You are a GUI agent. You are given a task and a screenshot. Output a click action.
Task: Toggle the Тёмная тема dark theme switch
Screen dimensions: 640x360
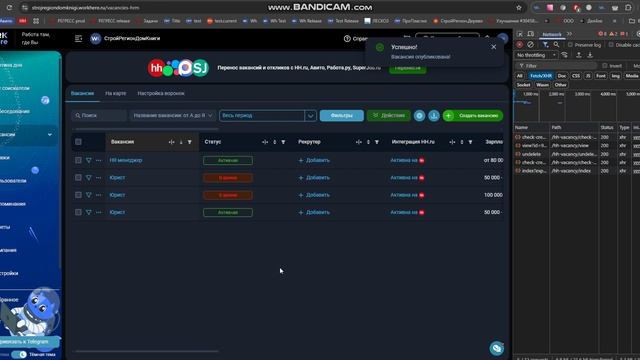click(x=19, y=354)
